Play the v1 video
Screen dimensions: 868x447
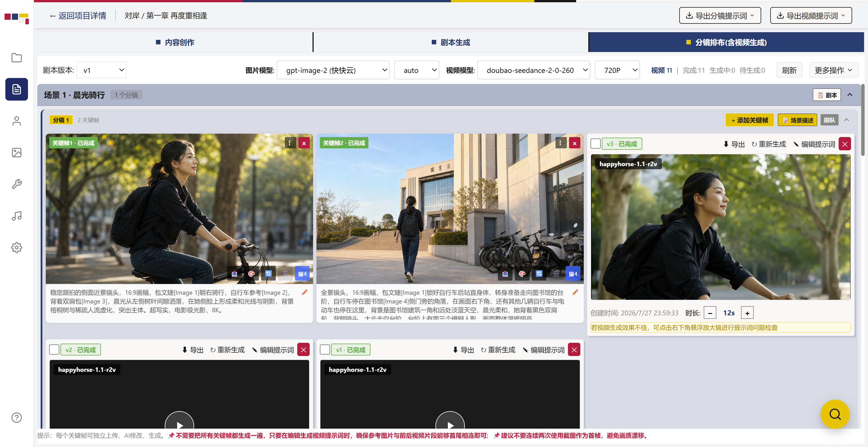(450, 425)
